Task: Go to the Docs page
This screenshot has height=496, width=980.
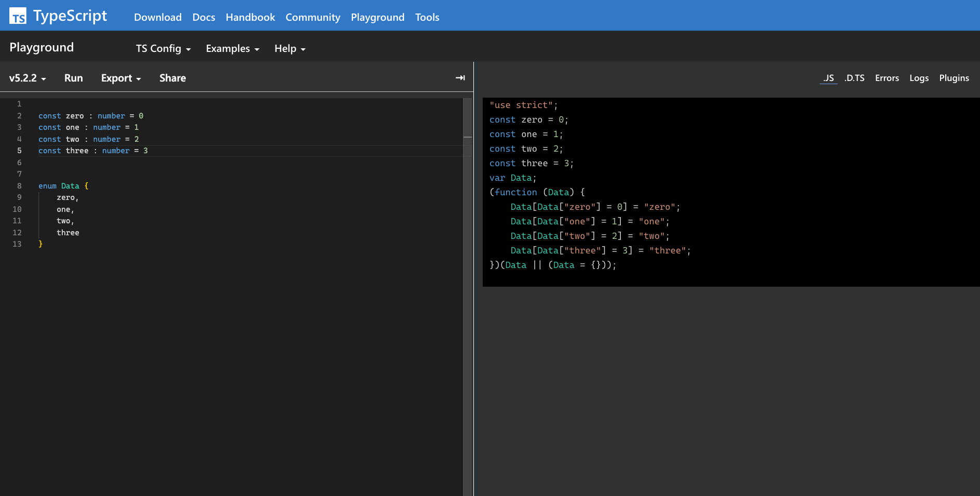Action: point(203,17)
